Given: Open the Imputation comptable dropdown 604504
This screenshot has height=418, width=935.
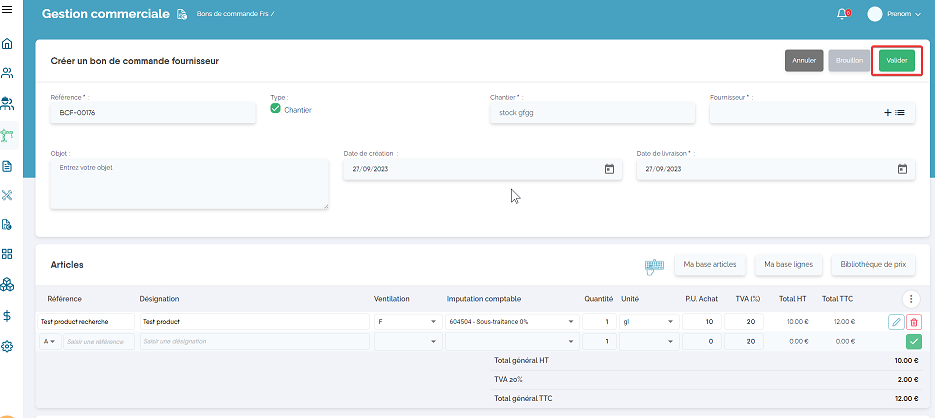Looking at the screenshot, I should [570, 322].
